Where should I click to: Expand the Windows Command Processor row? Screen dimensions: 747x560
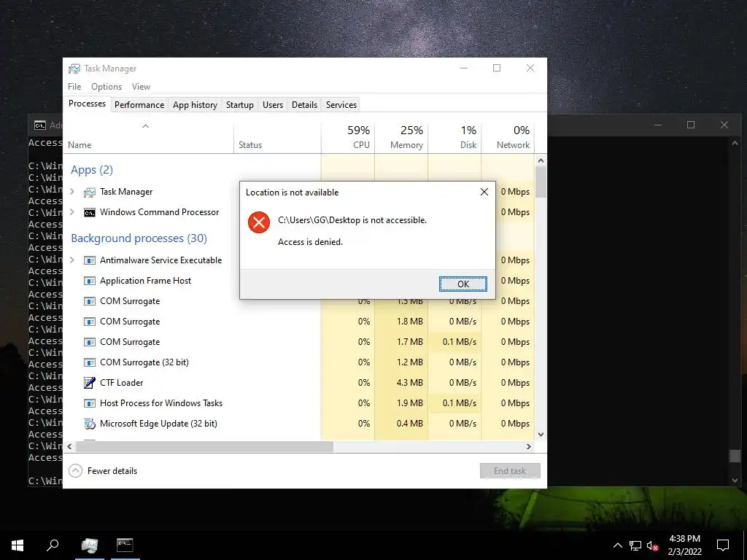click(x=72, y=212)
